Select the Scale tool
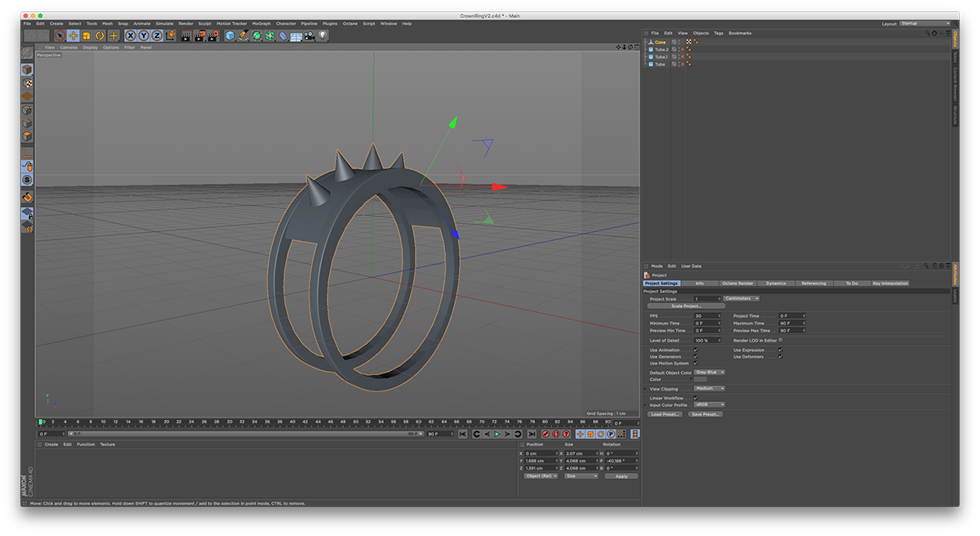 pyautogui.click(x=87, y=36)
